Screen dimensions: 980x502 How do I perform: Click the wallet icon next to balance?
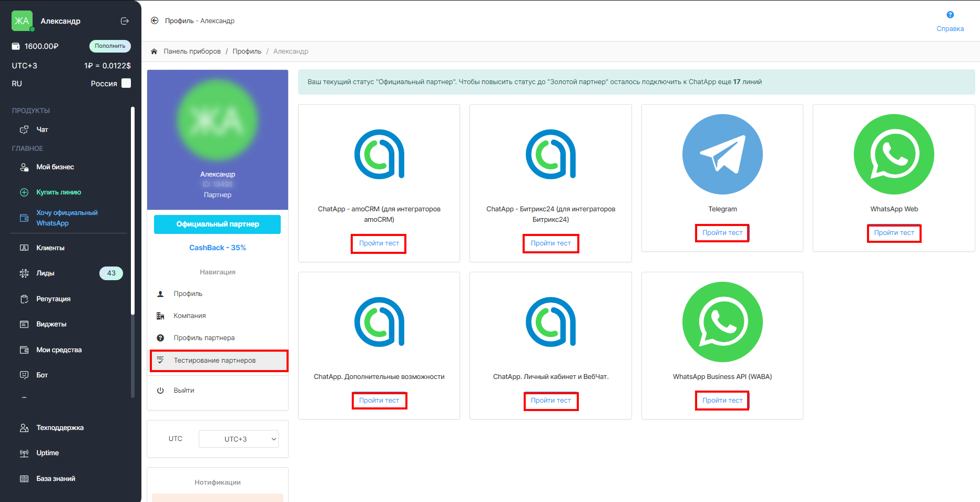(x=16, y=46)
